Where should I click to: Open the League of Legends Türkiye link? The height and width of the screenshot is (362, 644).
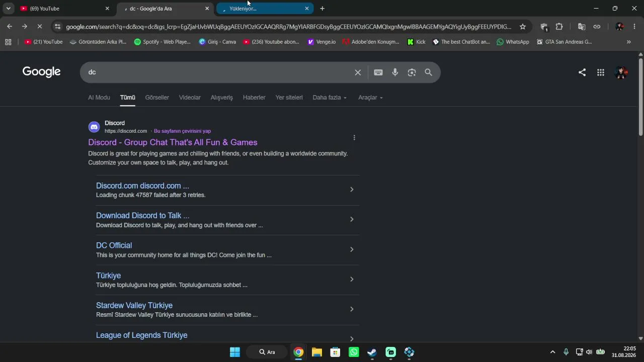tap(141, 335)
